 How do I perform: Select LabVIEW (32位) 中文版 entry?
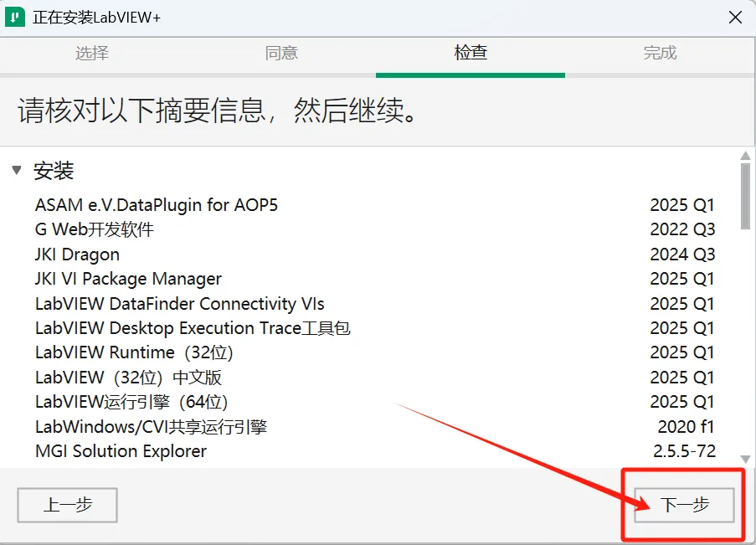coord(374,378)
